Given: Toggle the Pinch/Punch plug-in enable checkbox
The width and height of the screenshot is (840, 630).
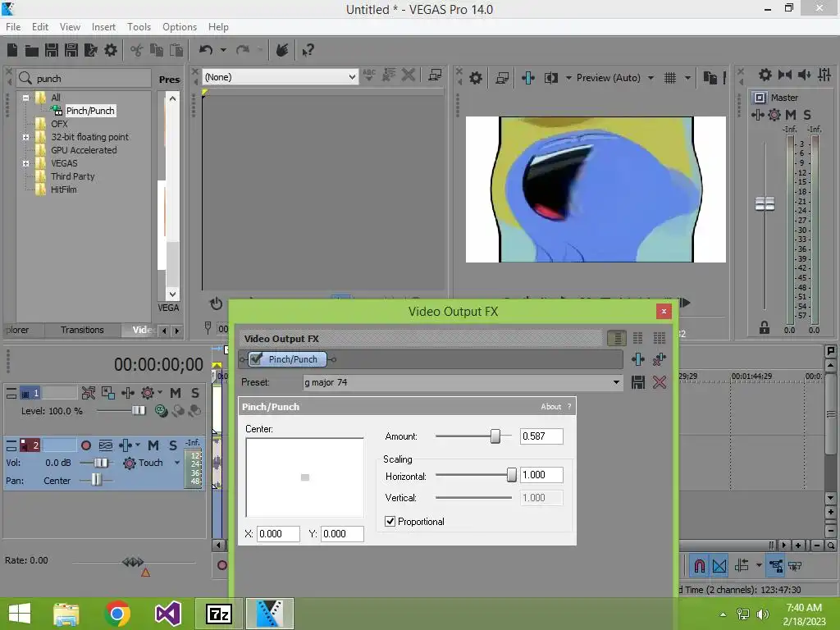Looking at the screenshot, I should 256,359.
